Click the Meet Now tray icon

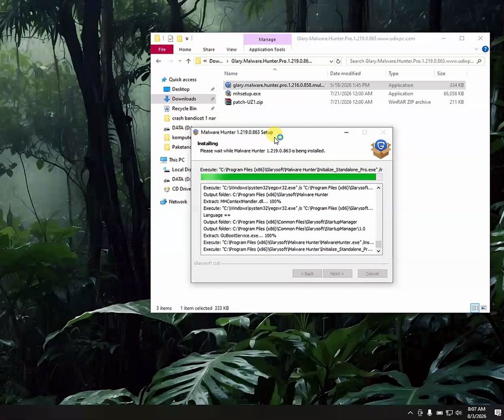tap(420, 413)
